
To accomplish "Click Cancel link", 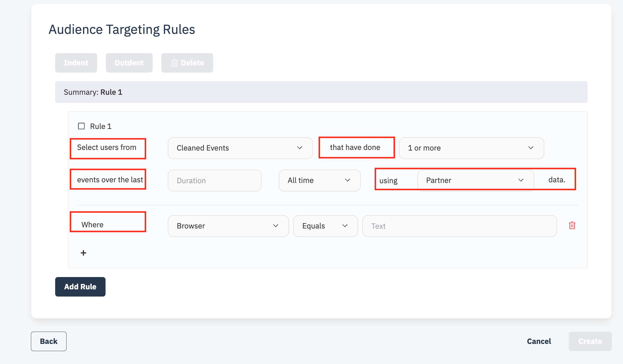I will [x=539, y=341].
